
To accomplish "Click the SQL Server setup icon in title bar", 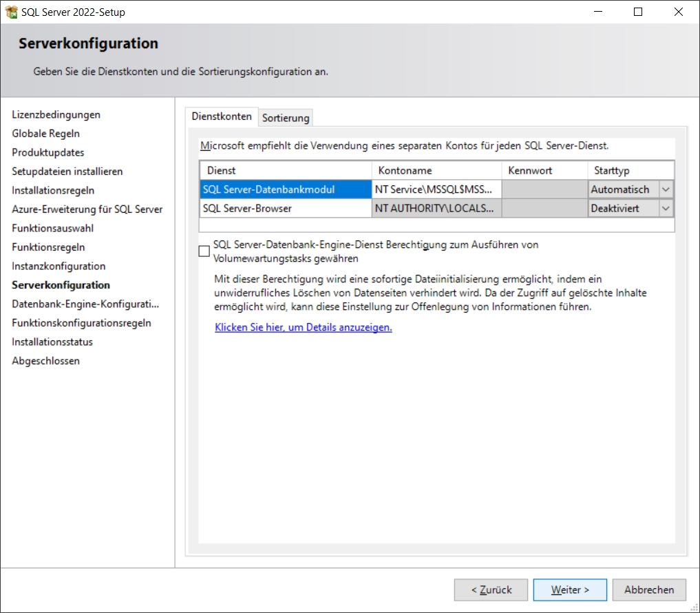I will tap(11, 12).
